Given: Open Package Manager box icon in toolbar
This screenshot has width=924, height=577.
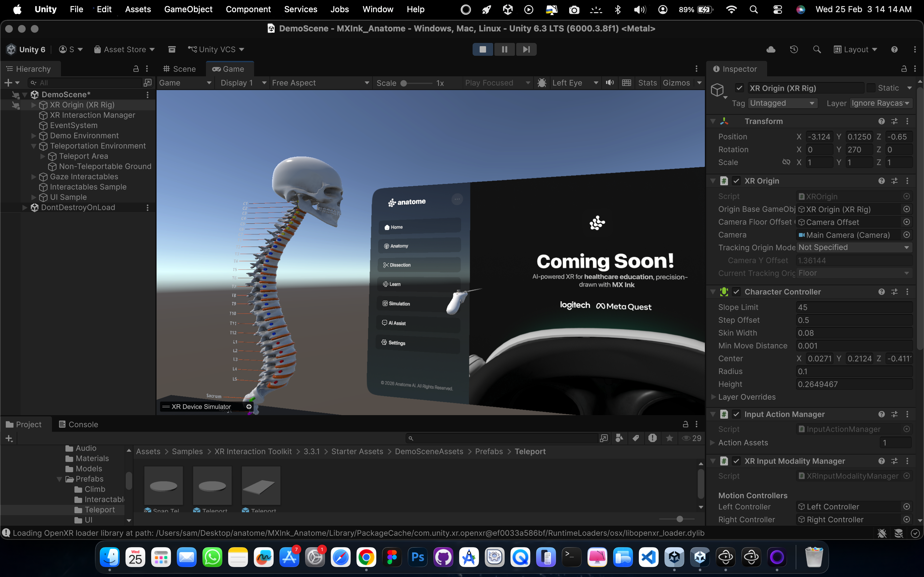Looking at the screenshot, I should (172, 50).
